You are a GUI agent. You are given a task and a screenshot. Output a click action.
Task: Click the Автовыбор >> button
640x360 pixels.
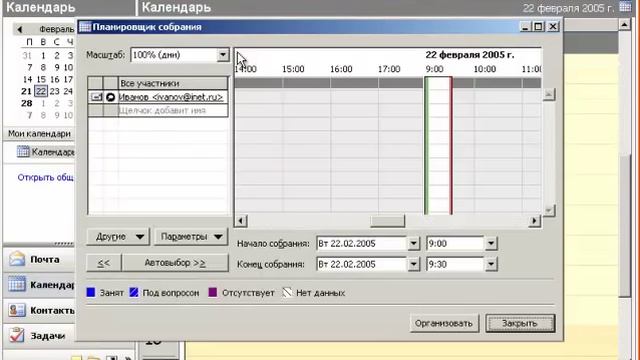click(175, 263)
